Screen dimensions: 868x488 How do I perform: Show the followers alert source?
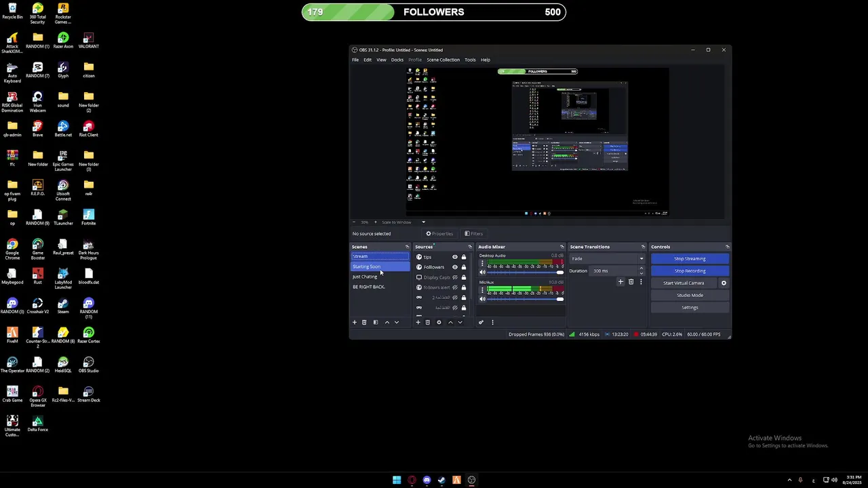(455, 287)
